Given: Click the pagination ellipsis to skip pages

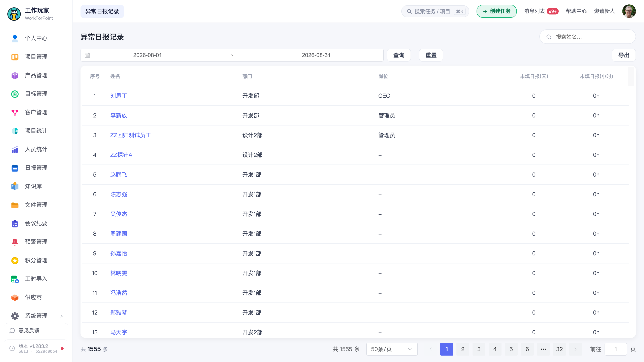Looking at the screenshot, I should pyautogui.click(x=543, y=349).
